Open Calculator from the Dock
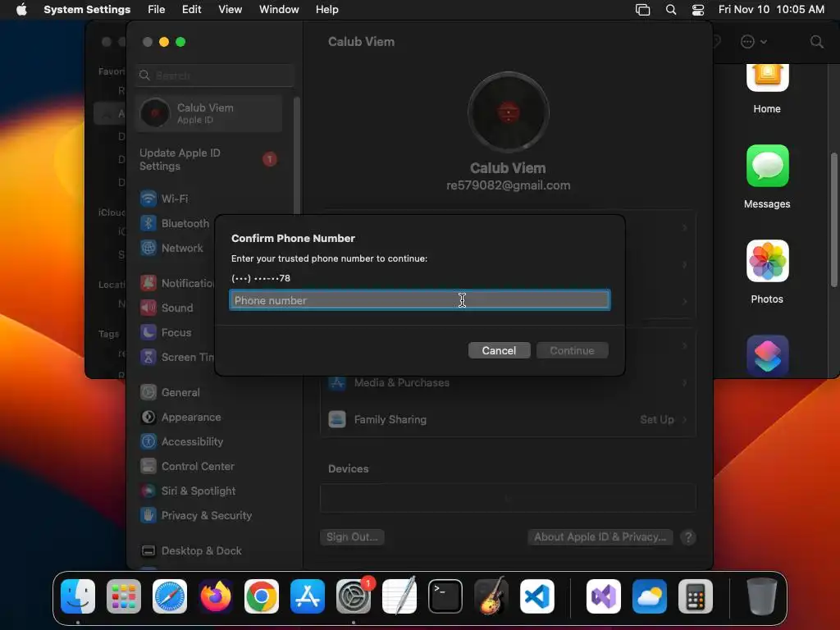The width and height of the screenshot is (840, 630). (x=696, y=596)
